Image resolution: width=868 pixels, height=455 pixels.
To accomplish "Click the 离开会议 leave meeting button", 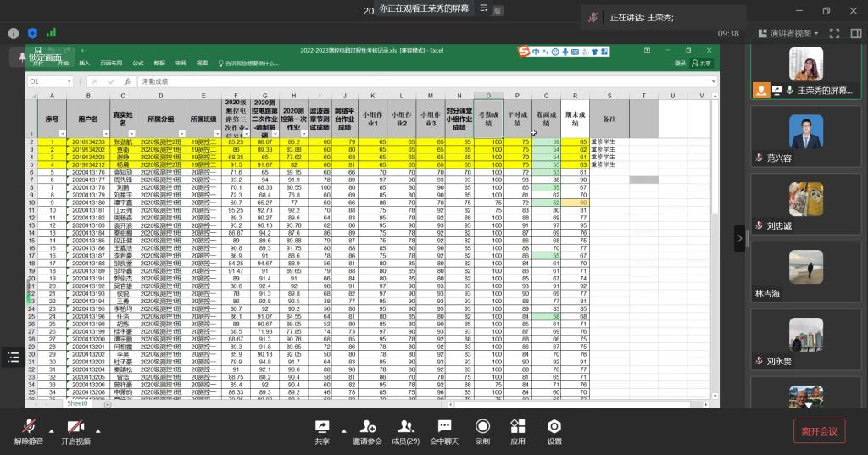I will (819, 431).
